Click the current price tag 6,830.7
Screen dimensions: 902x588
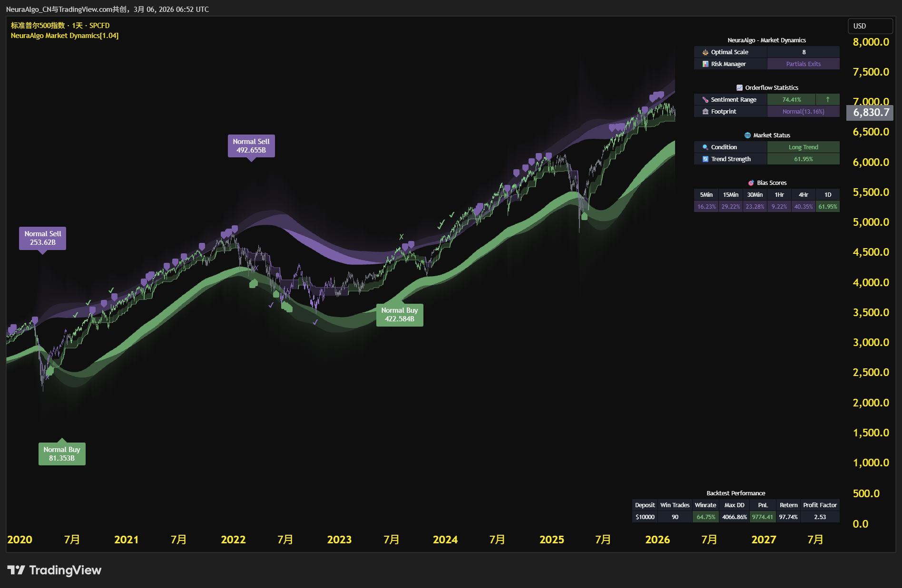871,113
